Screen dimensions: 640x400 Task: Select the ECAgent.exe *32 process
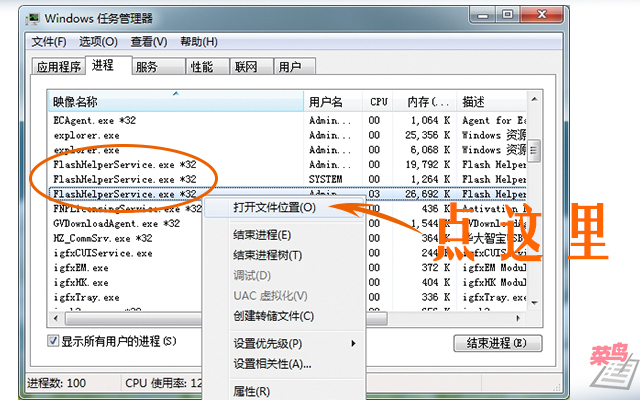(x=288, y=120)
